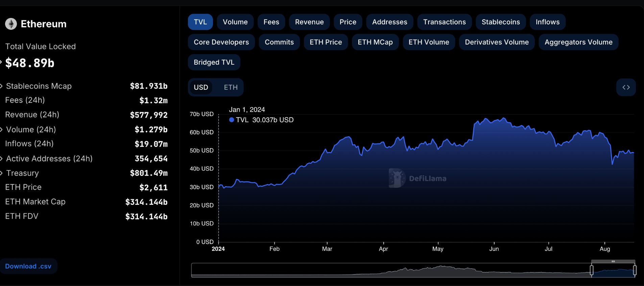Enable the Revenue chart metric
Viewport: 644px width, 286px height.
tap(309, 22)
